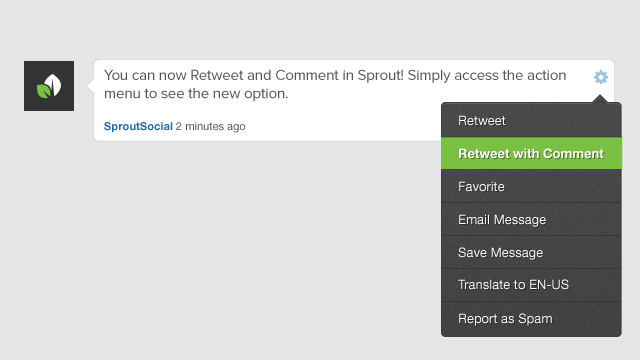Click the Sprout Social profile avatar
Screen dimensions: 640x360
click(49, 86)
